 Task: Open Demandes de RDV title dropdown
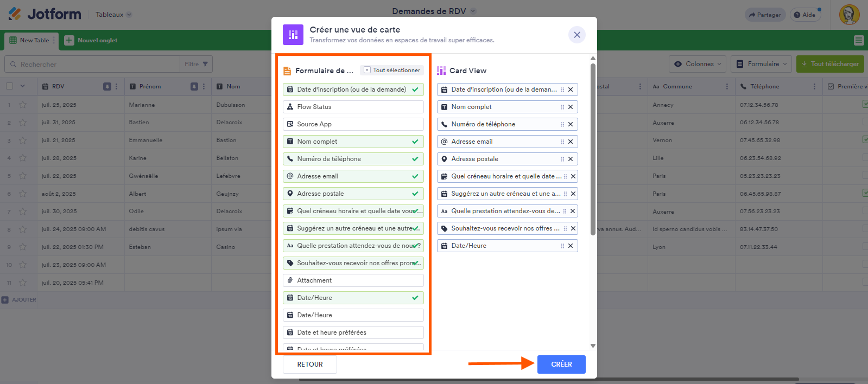pyautogui.click(x=473, y=11)
